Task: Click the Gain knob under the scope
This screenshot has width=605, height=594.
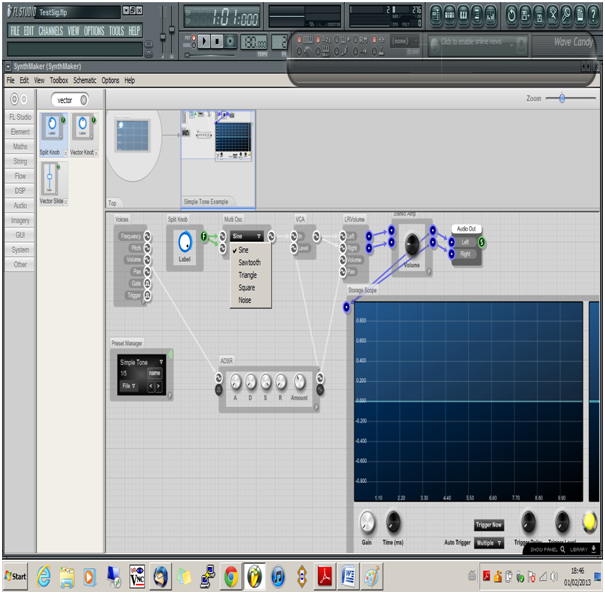Action: point(367,520)
